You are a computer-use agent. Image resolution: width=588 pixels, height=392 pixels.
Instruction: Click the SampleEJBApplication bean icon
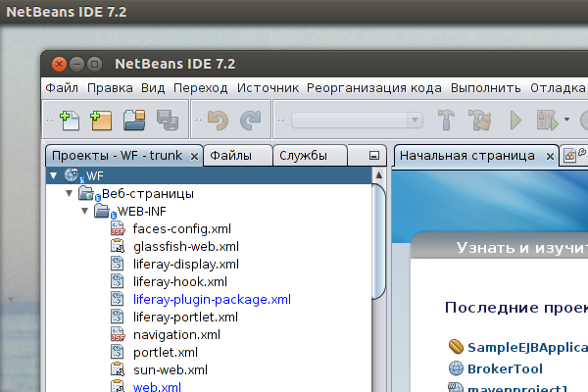[x=456, y=347]
